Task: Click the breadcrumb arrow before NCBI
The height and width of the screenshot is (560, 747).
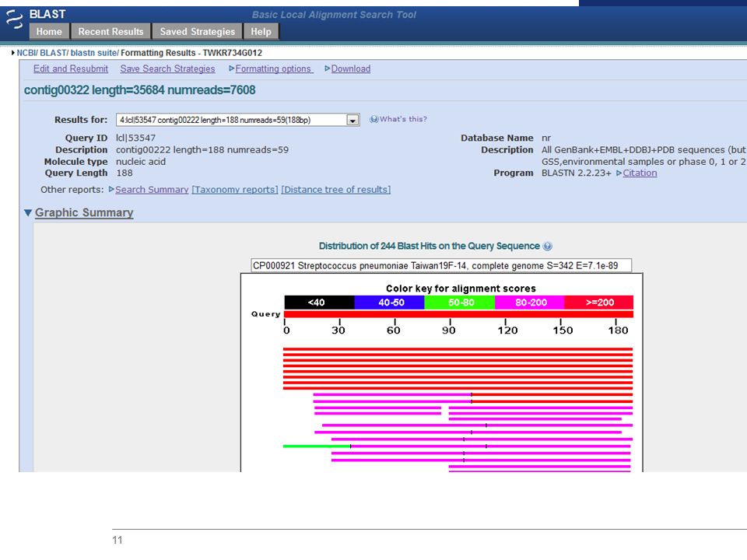Action: pyautogui.click(x=13, y=53)
